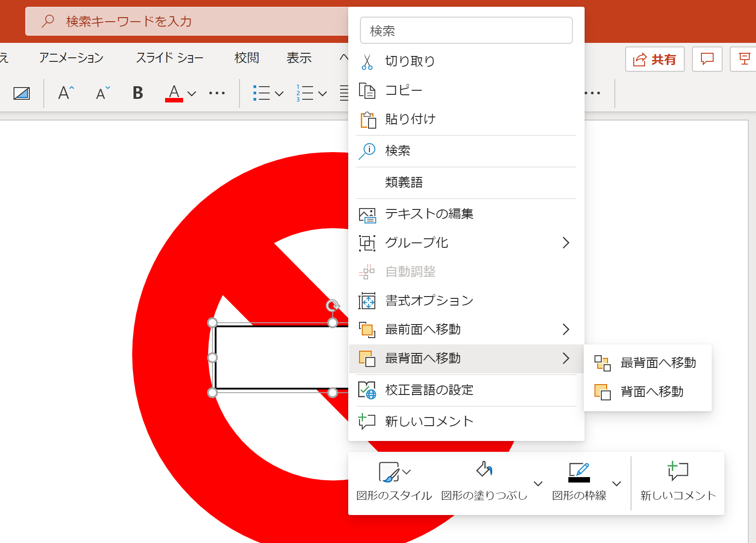This screenshot has height=543, width=756.
Task: Open the 図形のスタイル dropdown arrow
Action: pyautogui.click(x=407, y=472)
